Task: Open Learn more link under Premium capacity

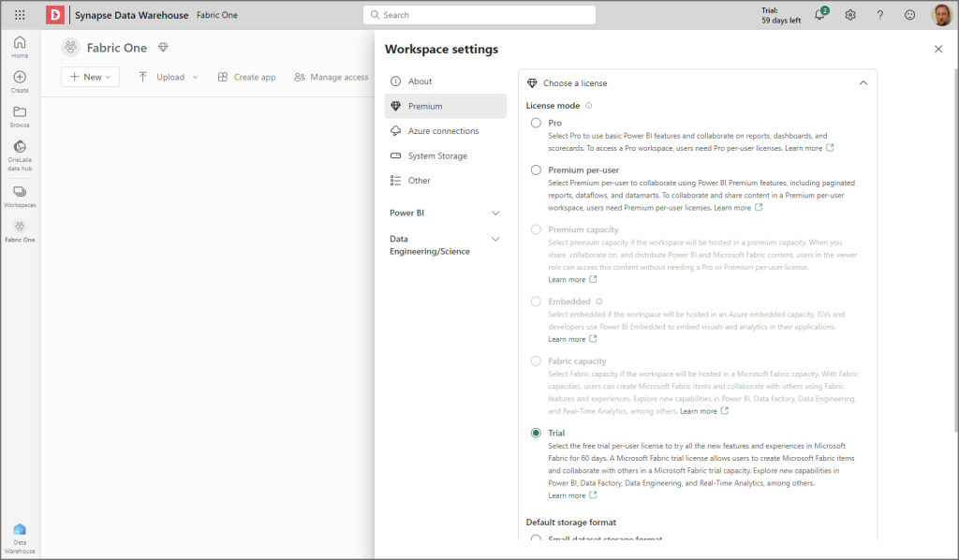Action: [x=572, y=279]
